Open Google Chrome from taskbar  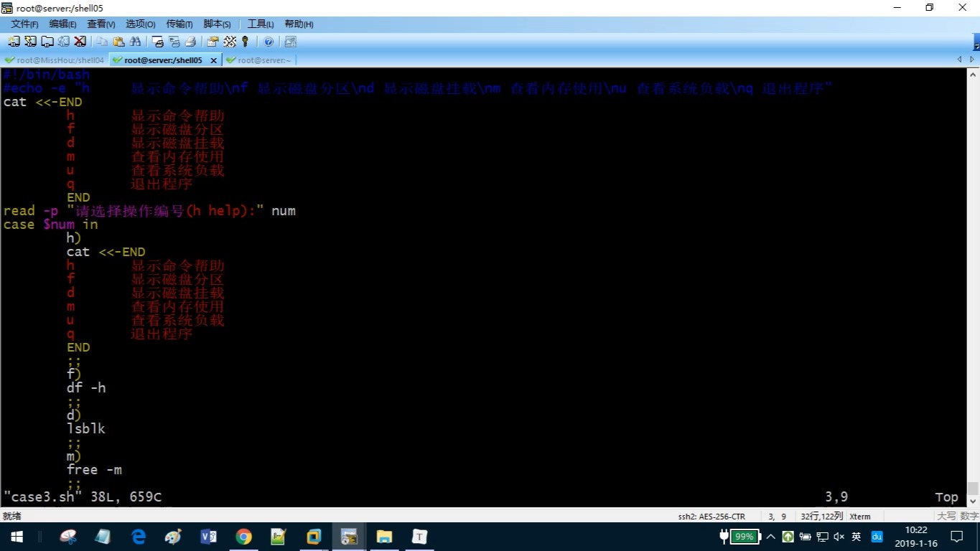pos(244,537)
